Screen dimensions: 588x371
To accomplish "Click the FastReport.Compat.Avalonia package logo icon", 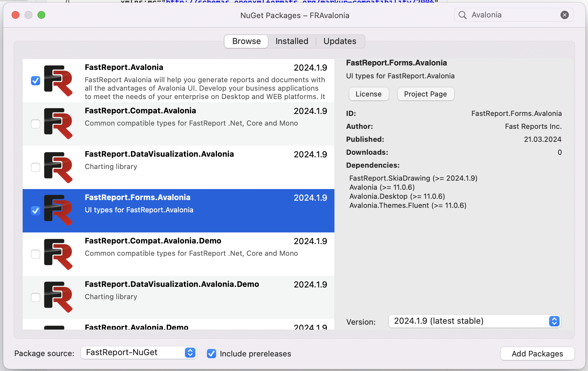I will [x=58, y=124].
